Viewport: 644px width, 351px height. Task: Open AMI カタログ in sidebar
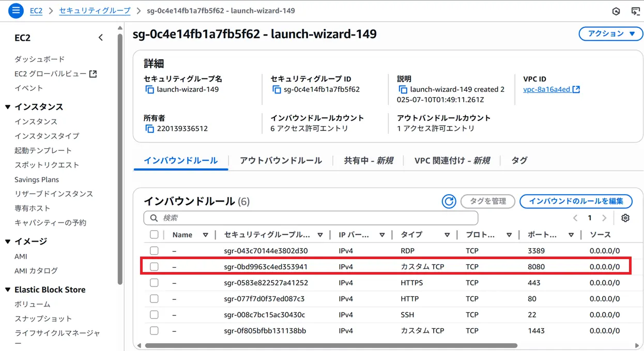[x=36, y=270]
